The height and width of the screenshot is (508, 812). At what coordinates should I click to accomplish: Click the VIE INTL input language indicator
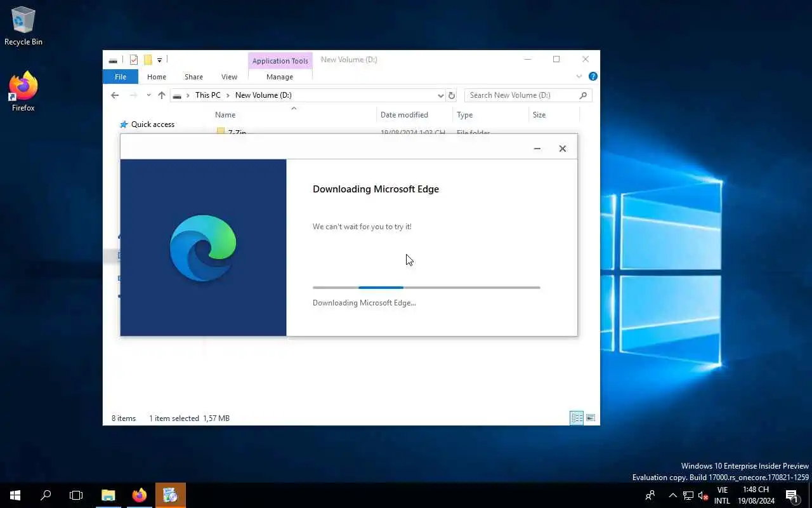point(722,495)
